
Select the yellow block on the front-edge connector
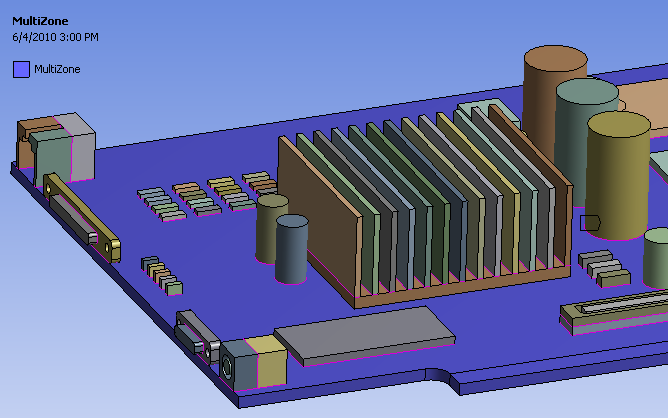click(268, 361)
